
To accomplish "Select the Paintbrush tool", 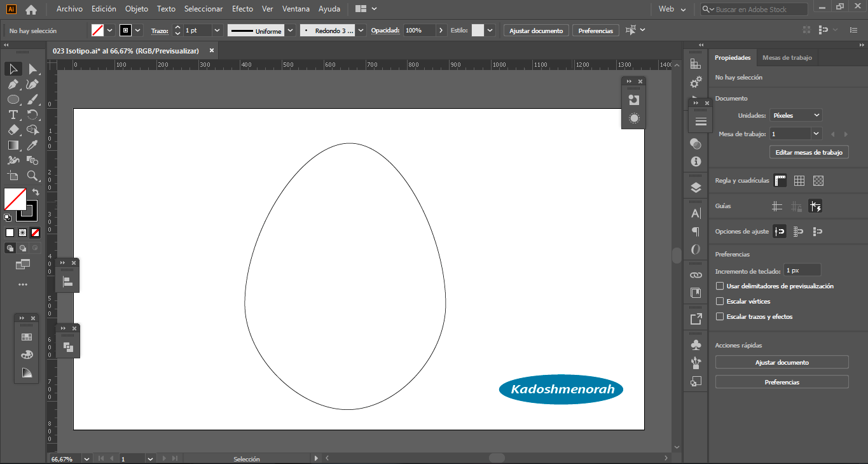I will (x=32, y=99).
